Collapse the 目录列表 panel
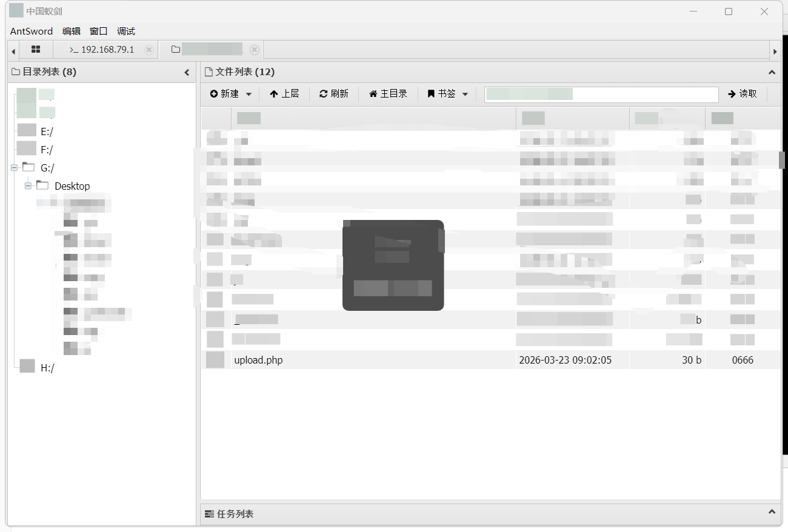 187,72
